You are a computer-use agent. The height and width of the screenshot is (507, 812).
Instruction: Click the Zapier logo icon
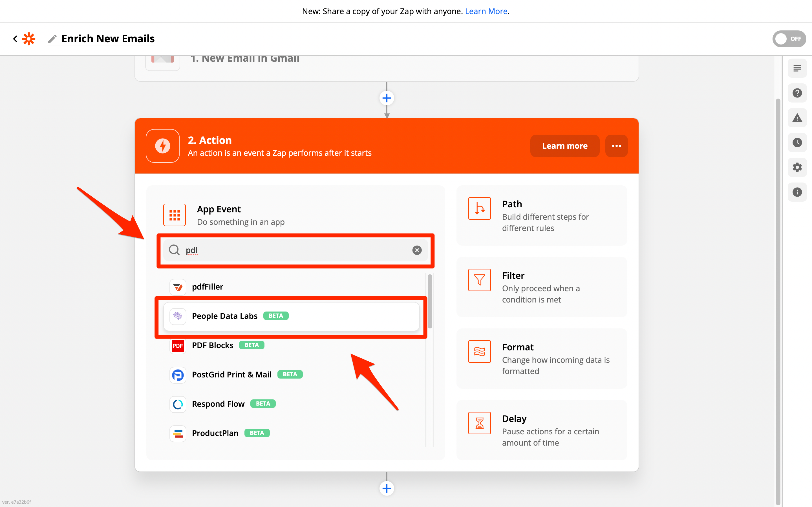pyautogui.click(x=29, y=39)
